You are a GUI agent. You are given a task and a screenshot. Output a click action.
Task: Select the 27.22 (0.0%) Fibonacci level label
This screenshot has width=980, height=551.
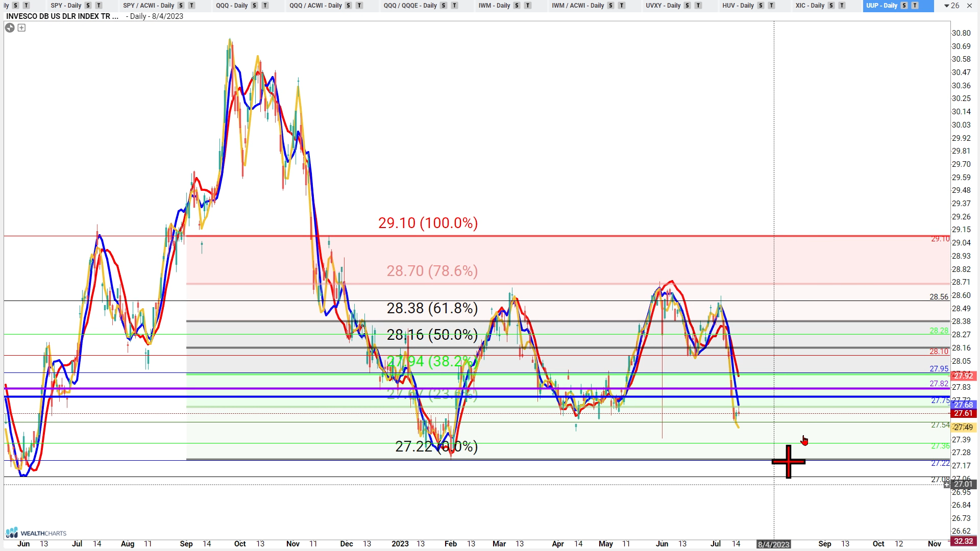point(436,446)
